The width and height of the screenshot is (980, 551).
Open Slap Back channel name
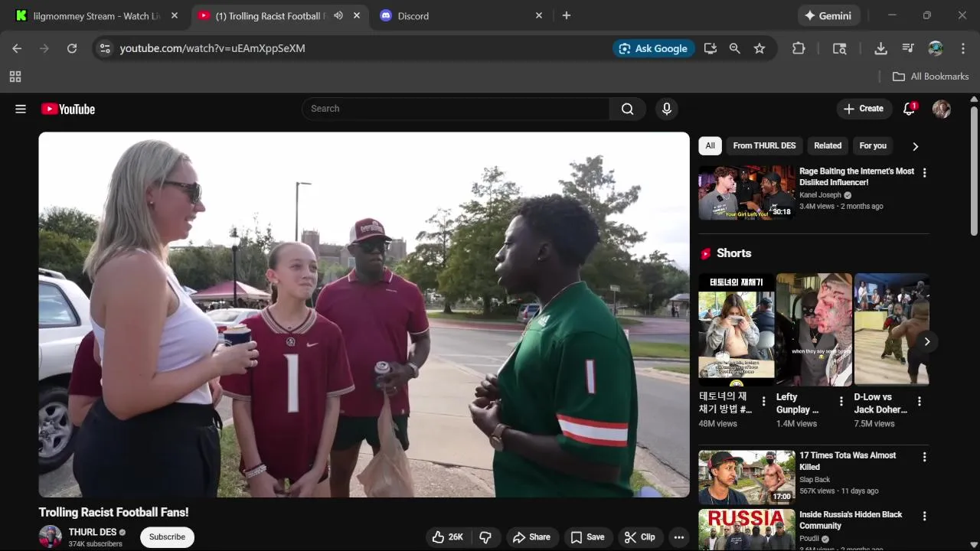[815, 480]
